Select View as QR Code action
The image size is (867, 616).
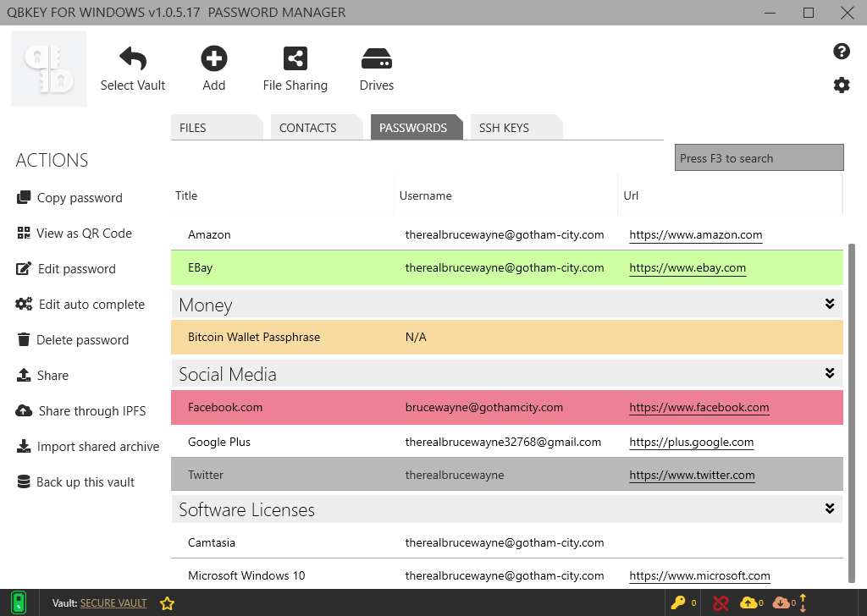coord(75,234)
